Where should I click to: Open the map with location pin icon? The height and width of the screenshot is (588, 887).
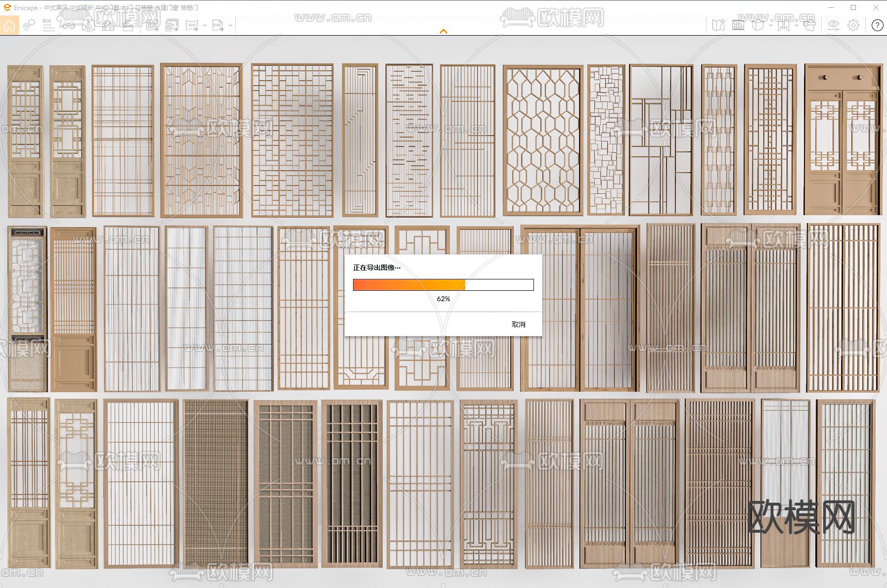pos(718,25)
